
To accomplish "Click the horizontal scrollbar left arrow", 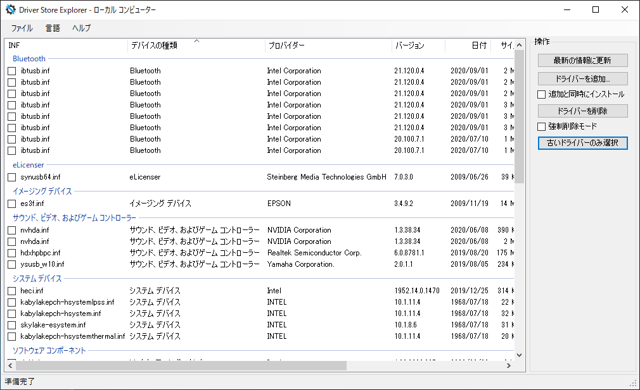I will point(11,366).
